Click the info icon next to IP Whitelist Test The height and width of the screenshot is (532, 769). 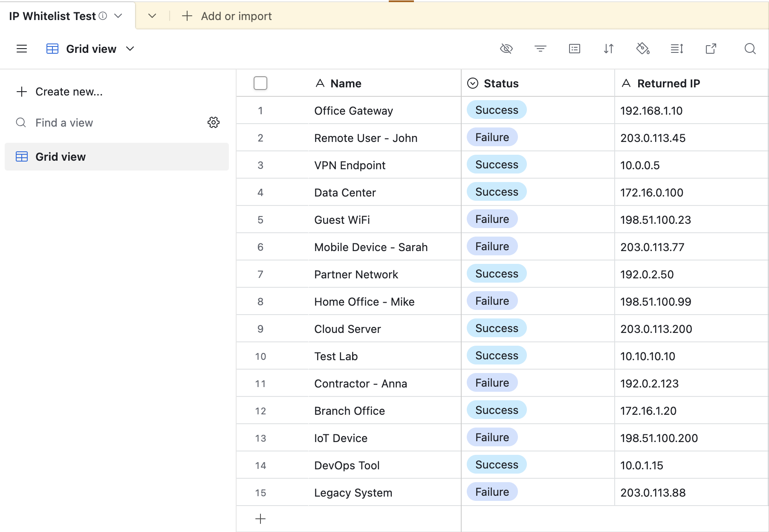click(103, 16)
